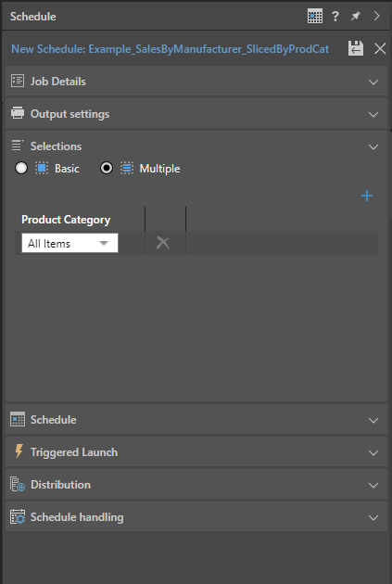Screen dimensions: 392x584
Task: Collapse the panel with the right arrow
Action: (x=377, y=16)
